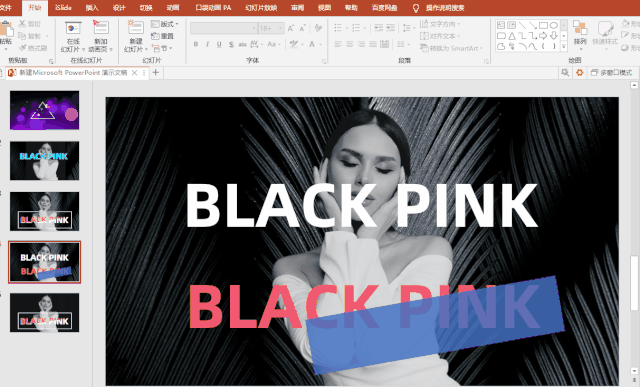
Task: Toggle bold formatting
Action: (196, 44)
